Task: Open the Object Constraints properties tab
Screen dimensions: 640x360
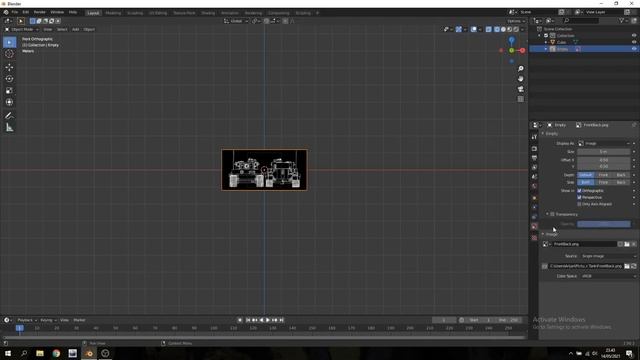Action: [534, 217]
